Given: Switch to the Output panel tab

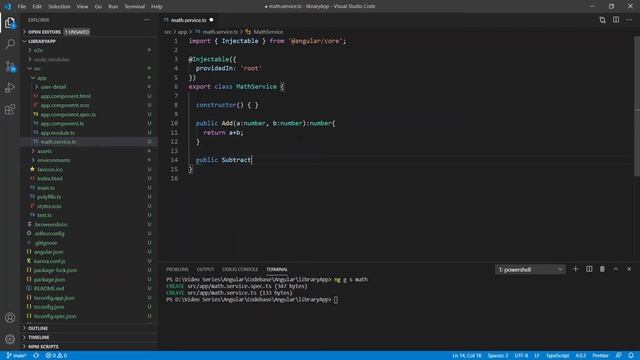Looking at the screenshot, I should [205, 269].
